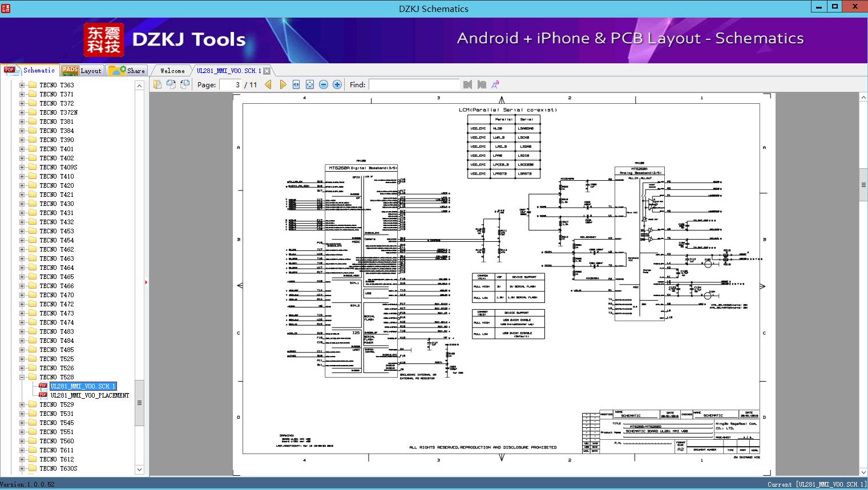Maximize the DZKJ Schematics window

(x=835, y=7)
